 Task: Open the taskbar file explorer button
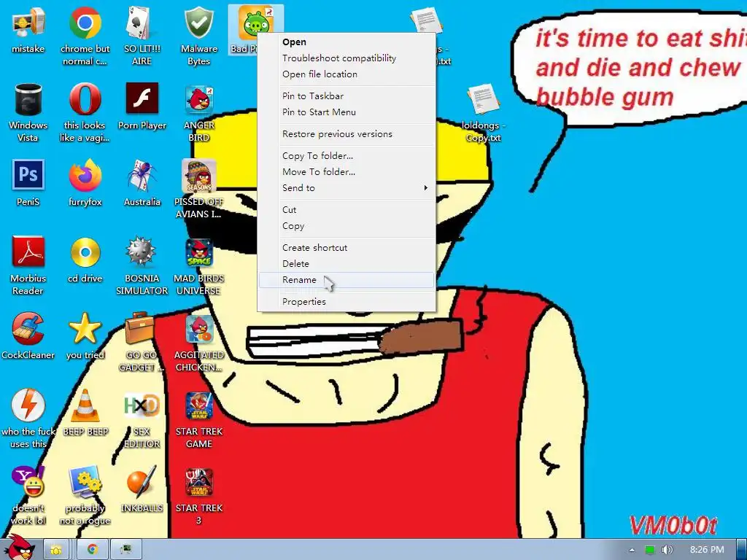(x=56, y=550)
